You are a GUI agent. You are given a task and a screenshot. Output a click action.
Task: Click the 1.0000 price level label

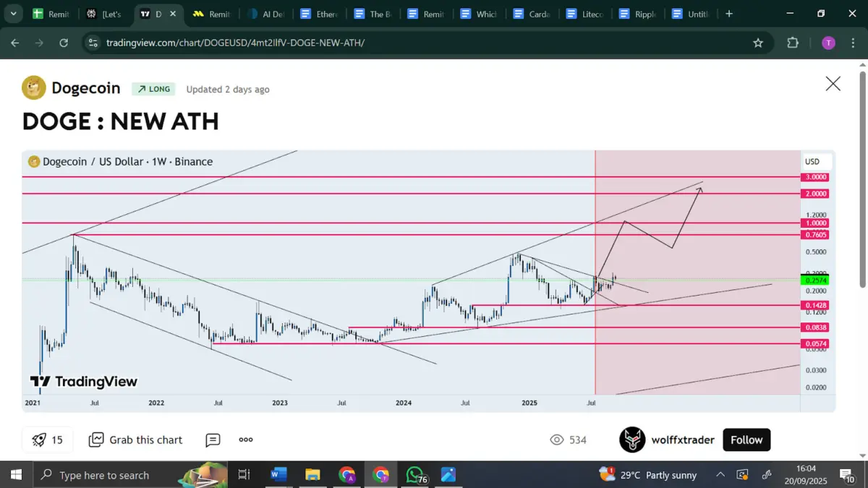coord(815,223)
